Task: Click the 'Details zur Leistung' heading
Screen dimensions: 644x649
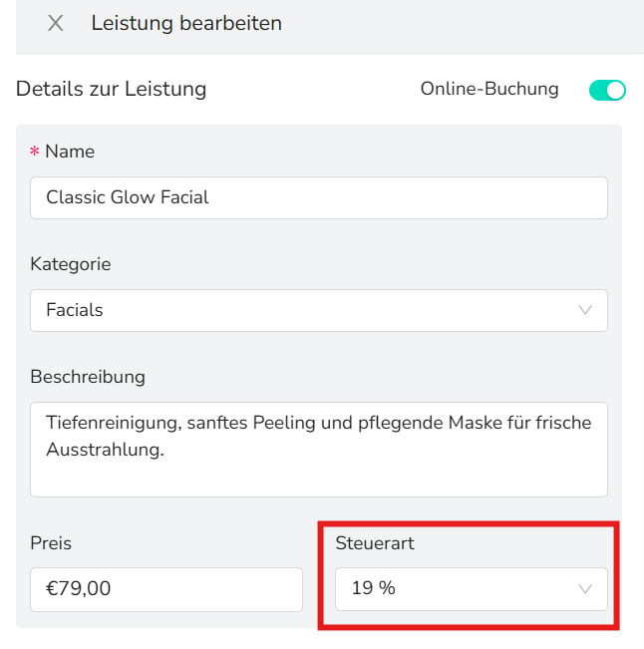Action: [111, 89]
